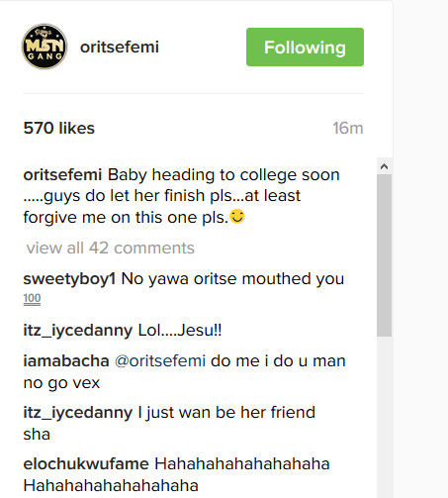Image resolution: width=448 pixels, height=498 pixels.
Task: Click the @oritsefemi mention in comment
Action: tap(160, 360)
